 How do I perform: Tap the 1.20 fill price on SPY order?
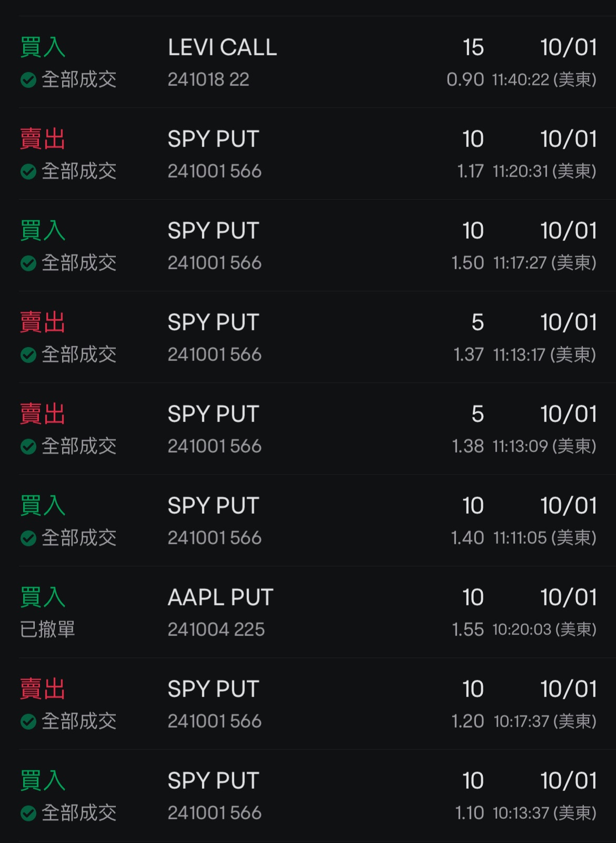[x=468, y=721]
